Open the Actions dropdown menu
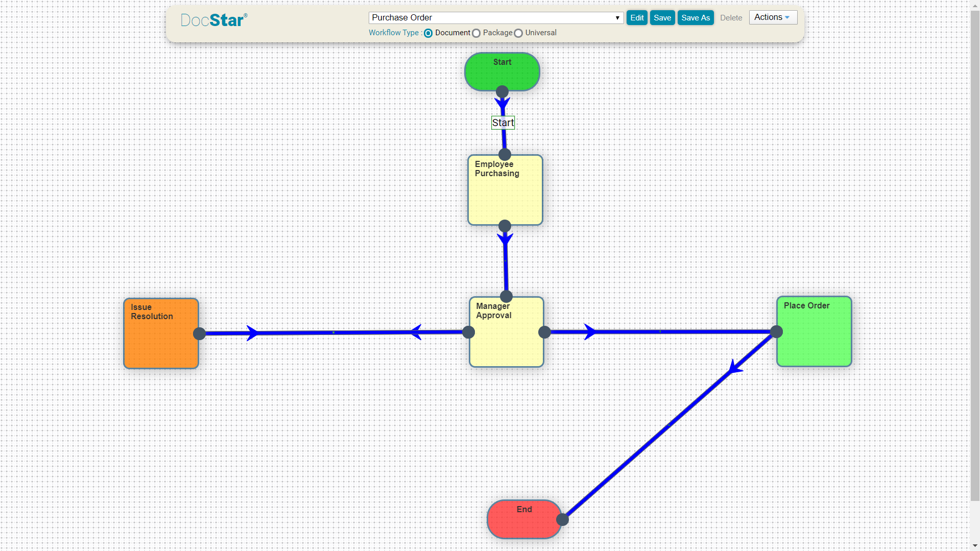980x551 pixels. [773, 17]
